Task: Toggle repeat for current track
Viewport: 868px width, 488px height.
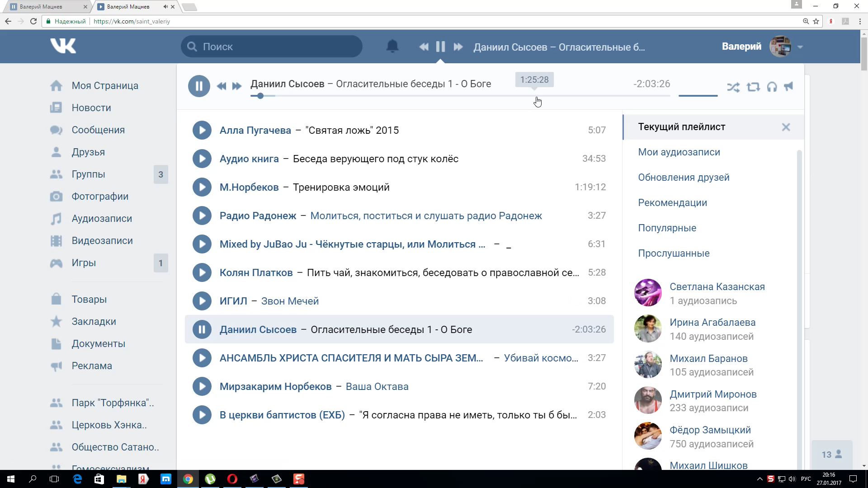Action: pyautogui.click(x=753, y=87)
